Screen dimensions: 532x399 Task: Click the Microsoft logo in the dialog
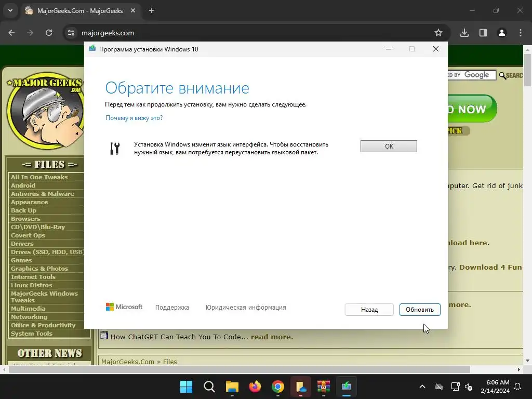point(124,307)
